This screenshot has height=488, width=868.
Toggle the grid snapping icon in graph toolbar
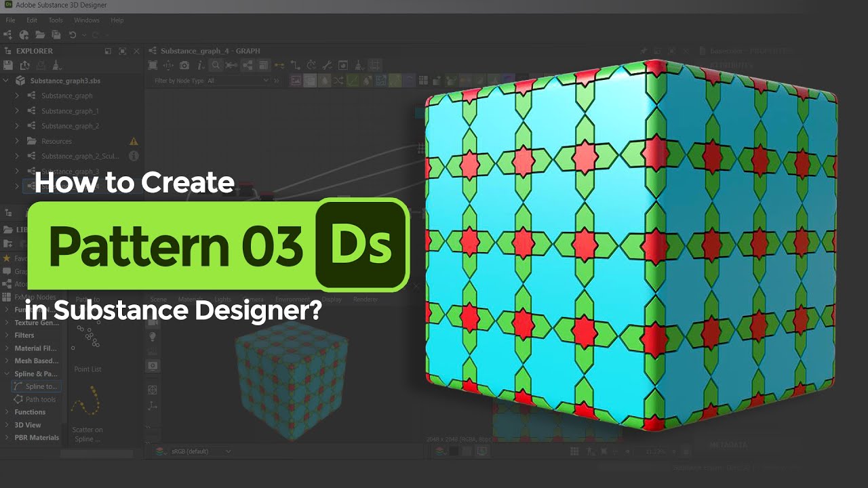375,65
